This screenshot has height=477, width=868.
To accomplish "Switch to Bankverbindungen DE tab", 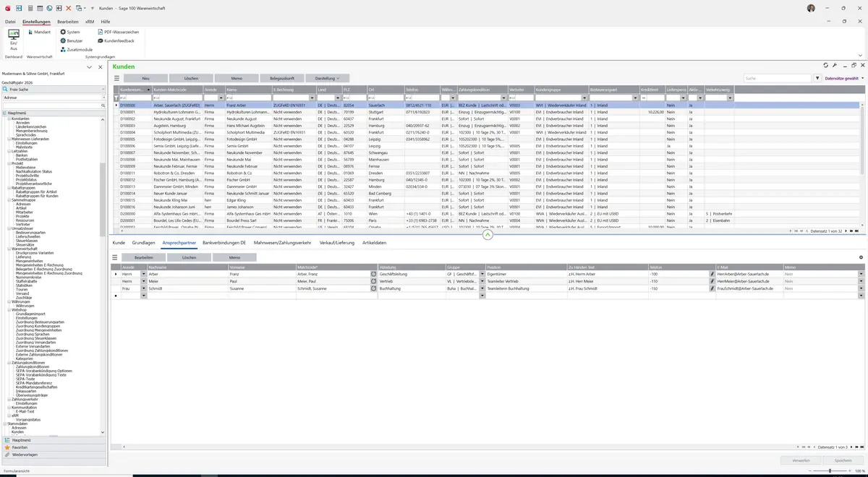I will (x=224, y=243).
